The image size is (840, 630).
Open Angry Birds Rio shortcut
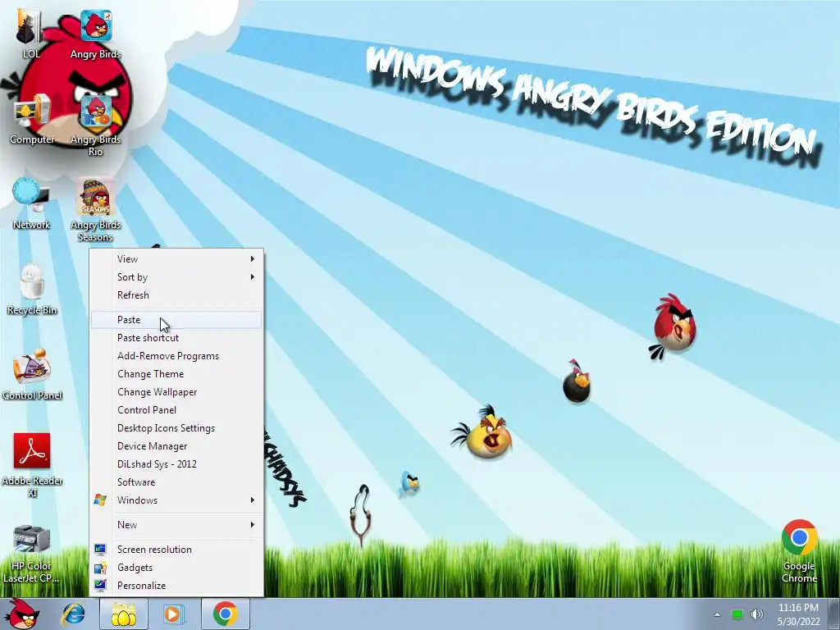[x=95, y=126]
